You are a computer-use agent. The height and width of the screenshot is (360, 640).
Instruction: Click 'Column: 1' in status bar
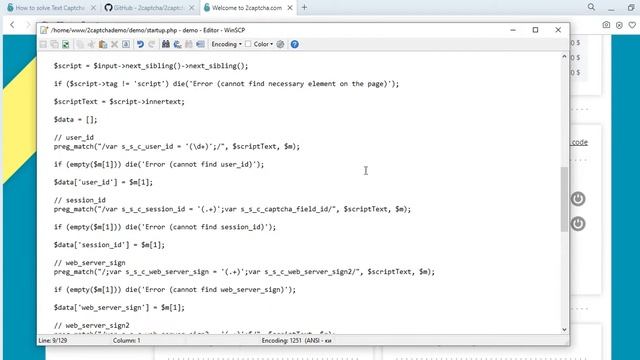coord(127,340)
